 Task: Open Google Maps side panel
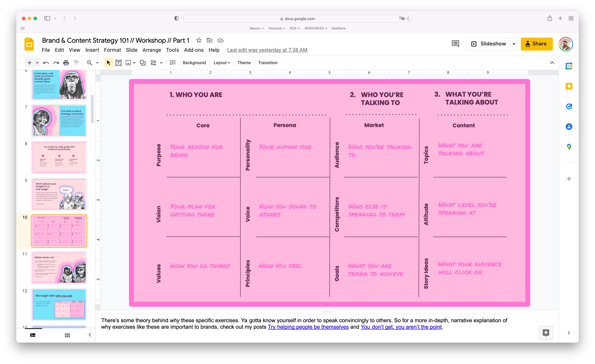(x=569, y=147)
